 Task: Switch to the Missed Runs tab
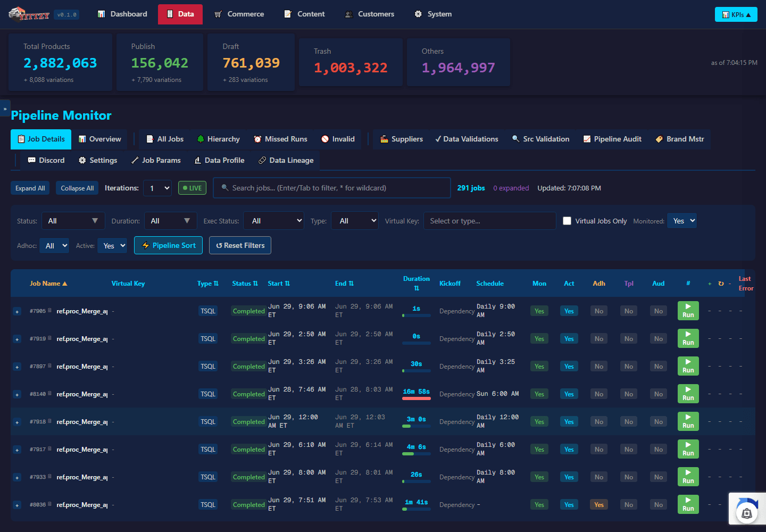pyautogui.click(x=280, y=139)
